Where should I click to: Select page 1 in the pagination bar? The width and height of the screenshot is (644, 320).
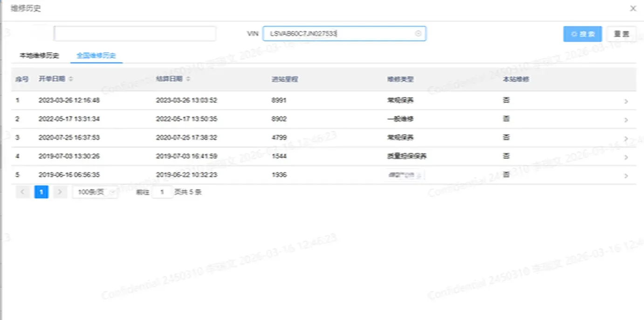(x=41, y=191)
